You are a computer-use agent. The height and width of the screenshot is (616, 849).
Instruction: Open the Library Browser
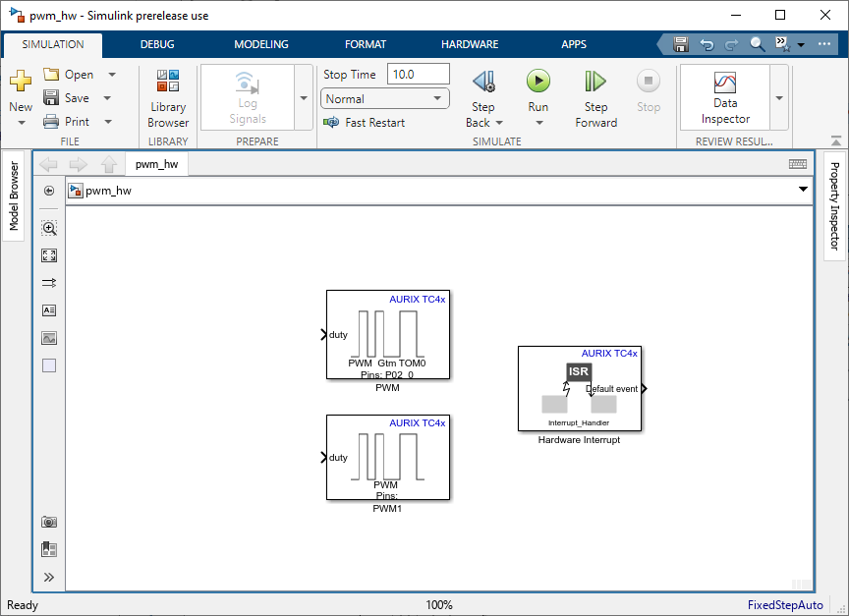(x=168, y=98)
